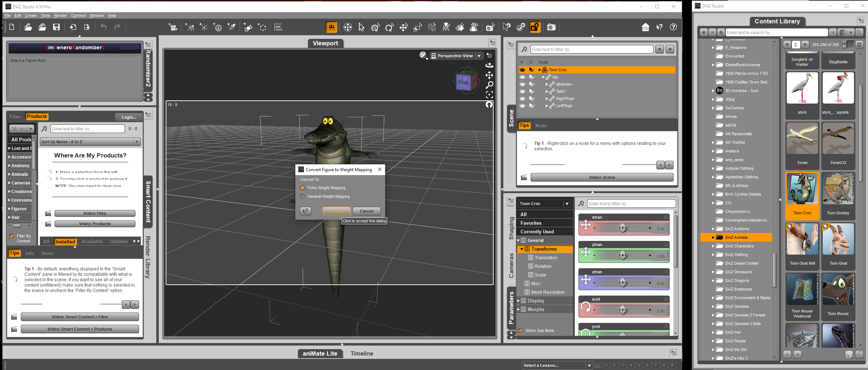This screenshot has height=370, width=868.
Task: Select the Joint Editor bone tool
Action: 432,27
